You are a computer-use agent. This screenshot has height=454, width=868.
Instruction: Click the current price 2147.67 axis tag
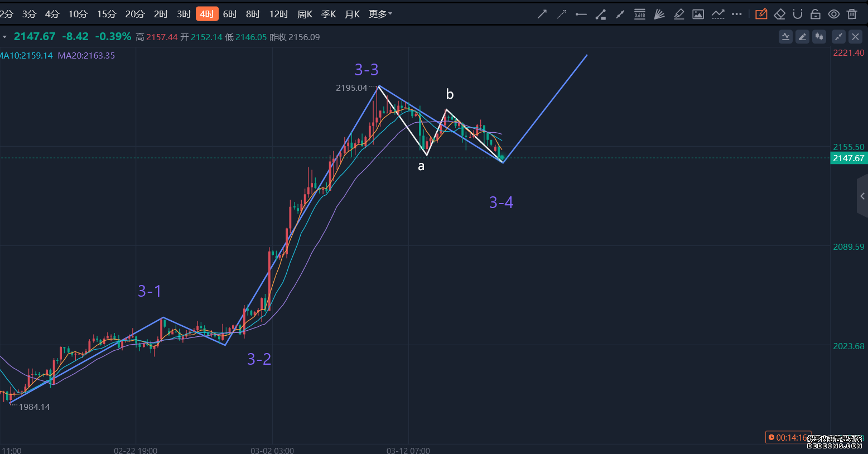[848, 158]
